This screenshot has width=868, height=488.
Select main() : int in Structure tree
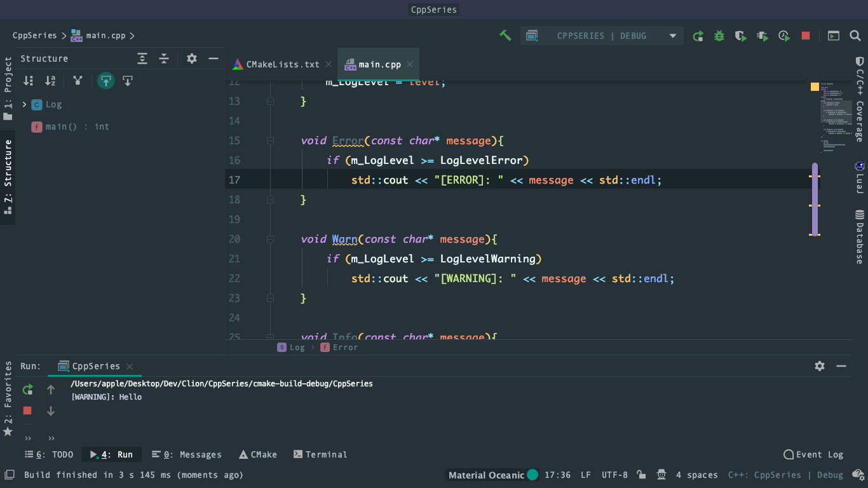[x=70, y=126]
